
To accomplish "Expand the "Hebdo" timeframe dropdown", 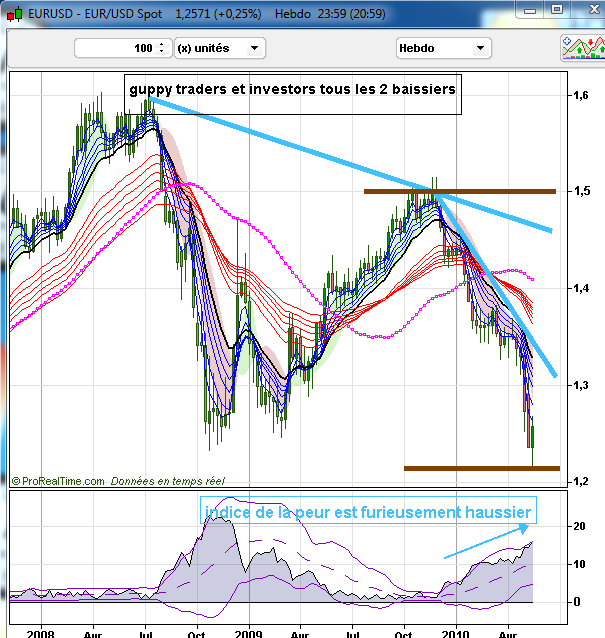I will click(x=442, y=48).
